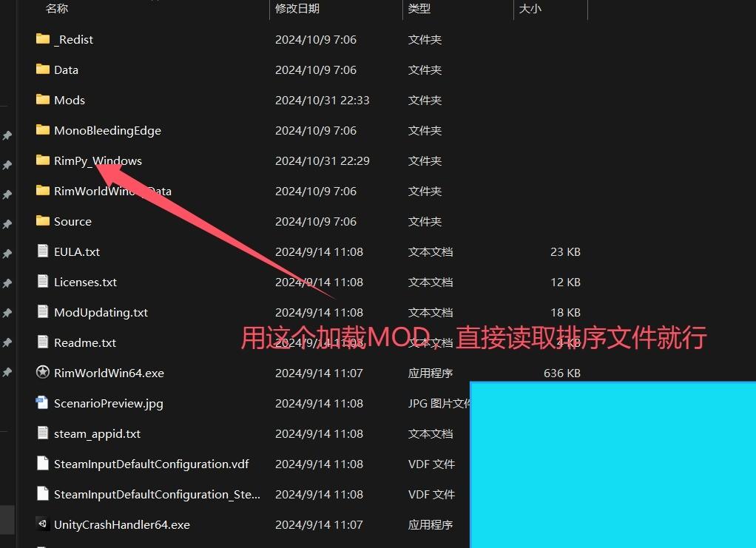Sort by the 类型 column header
The height and width of the screenshot is (548, 756).
419,9
